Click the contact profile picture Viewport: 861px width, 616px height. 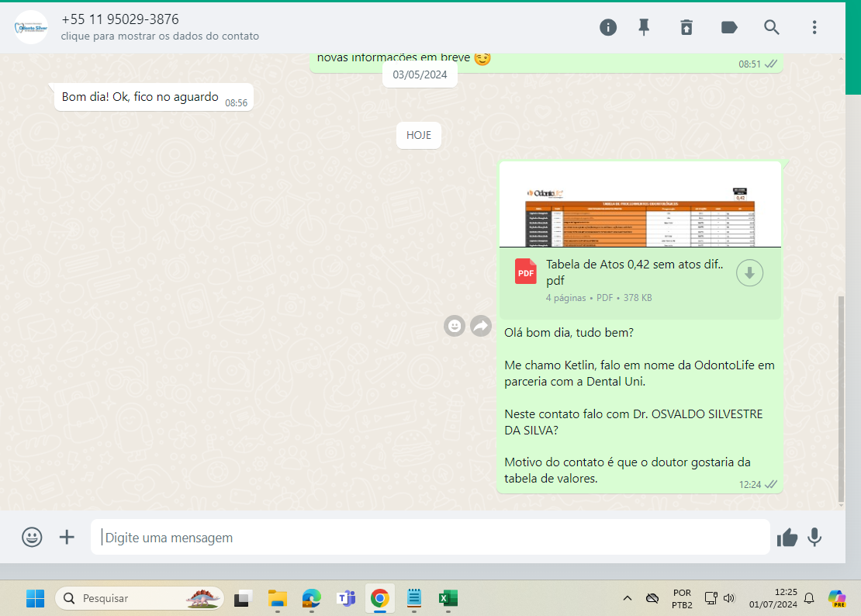(x=31, y=27)
